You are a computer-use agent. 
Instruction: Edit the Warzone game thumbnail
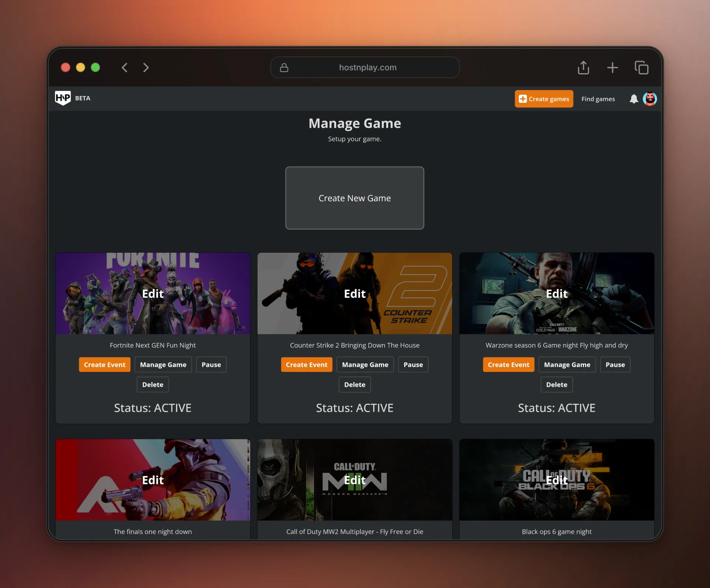[x=557, y=293]
